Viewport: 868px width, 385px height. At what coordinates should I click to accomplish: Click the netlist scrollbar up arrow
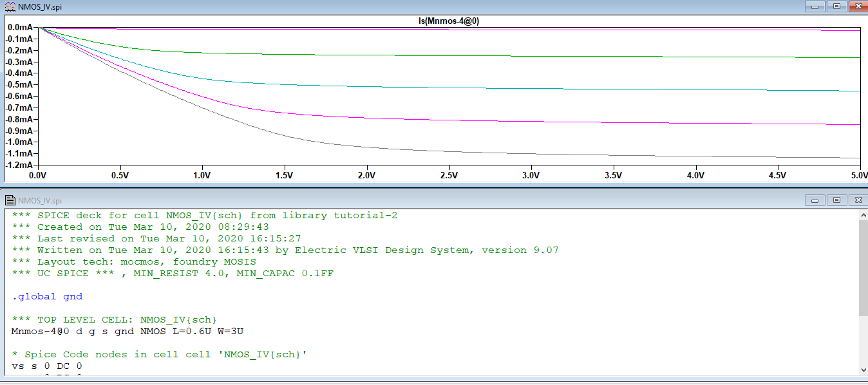pyautogui.click(x=863, y=214)
